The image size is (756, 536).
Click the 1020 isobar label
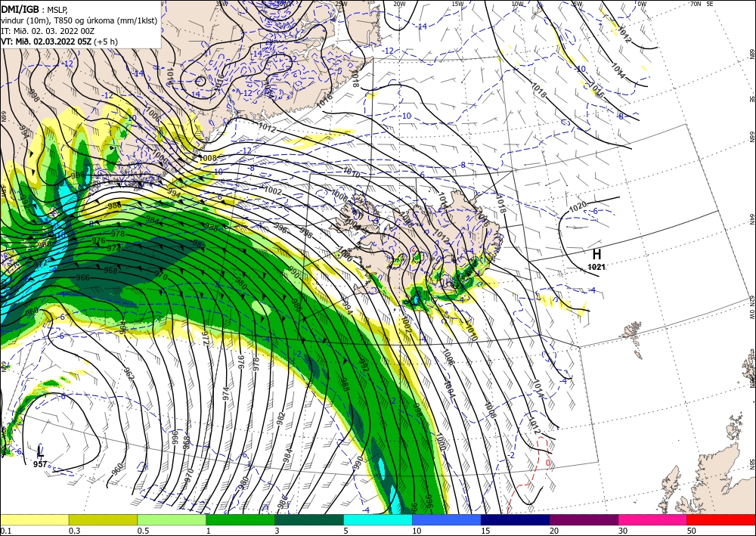(x=578, y=207)
